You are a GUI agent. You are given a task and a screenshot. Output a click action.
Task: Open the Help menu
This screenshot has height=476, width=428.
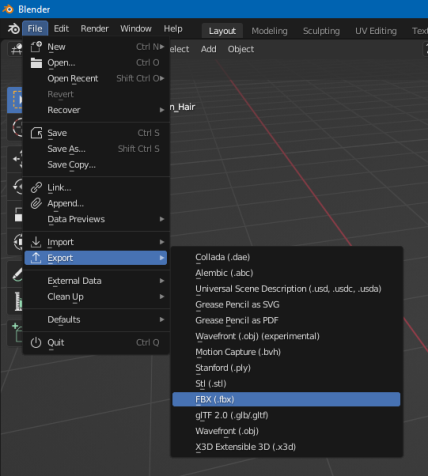coord(173,29)
